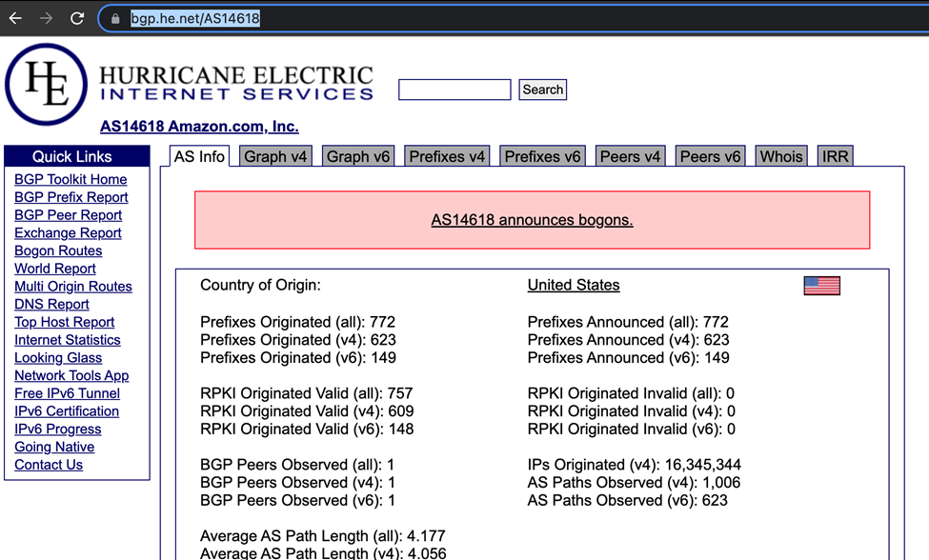This screenshot has width=929, height=560.
Task: Click 'RPKI Originated Invalid (v4): 0' text
Action: tap(632, 410)
